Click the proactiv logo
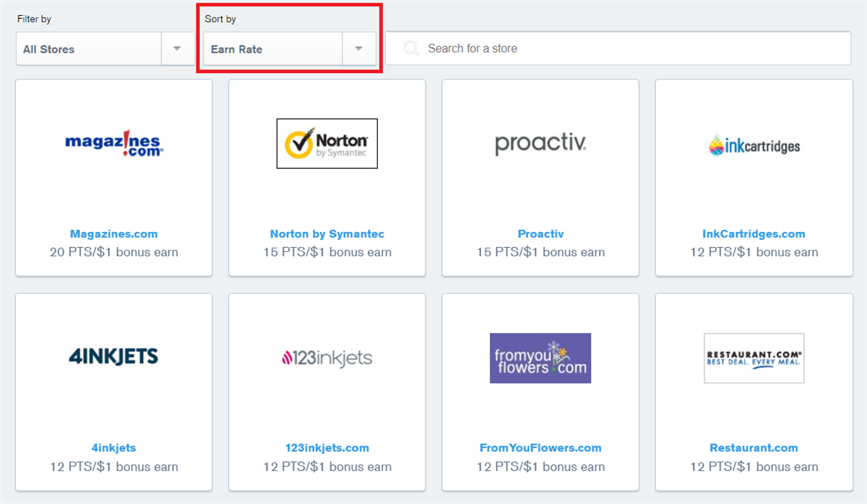 540,144
